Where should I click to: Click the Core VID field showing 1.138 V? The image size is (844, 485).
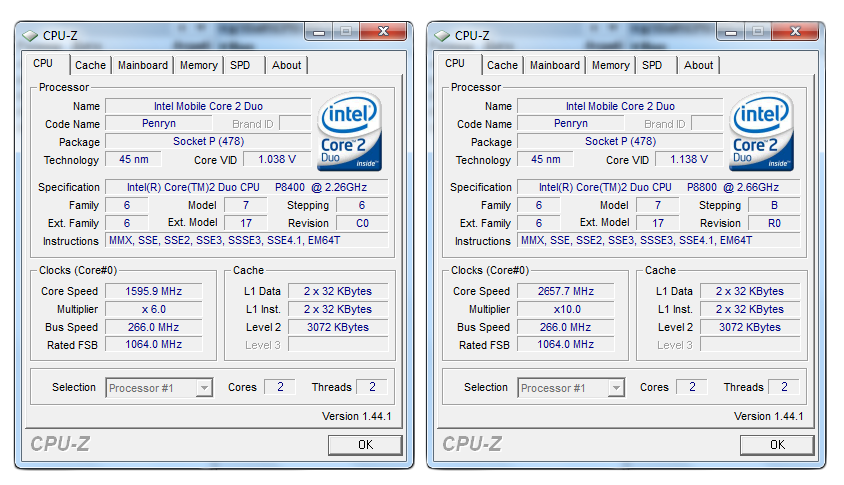[x=689, y=160]
